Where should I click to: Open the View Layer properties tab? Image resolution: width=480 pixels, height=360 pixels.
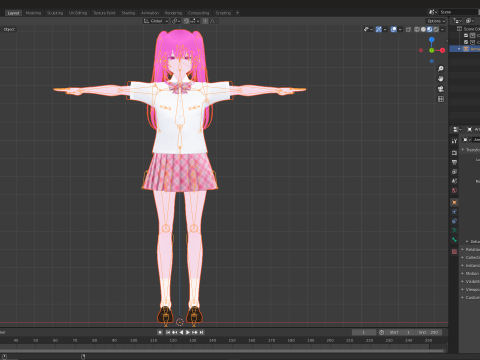pos(454,172)
